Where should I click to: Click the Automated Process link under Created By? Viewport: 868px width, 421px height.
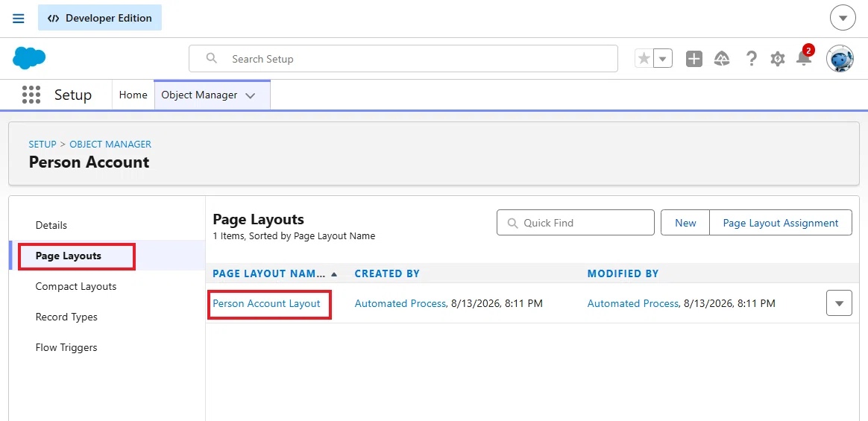coord(400,303)
